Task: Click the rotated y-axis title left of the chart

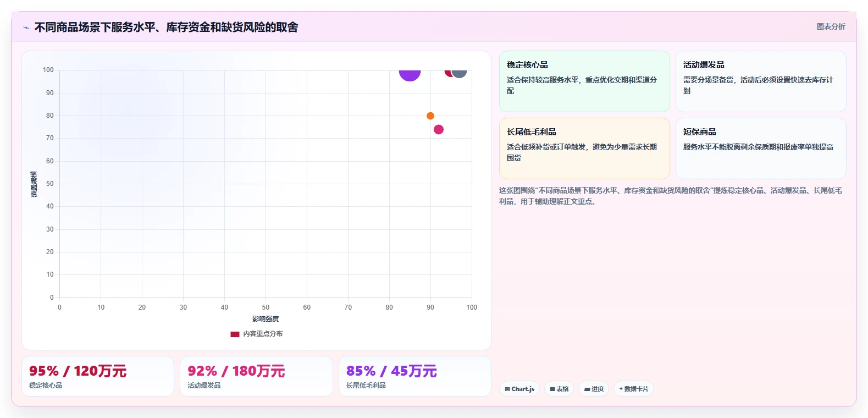Action: tap(34, 184)
